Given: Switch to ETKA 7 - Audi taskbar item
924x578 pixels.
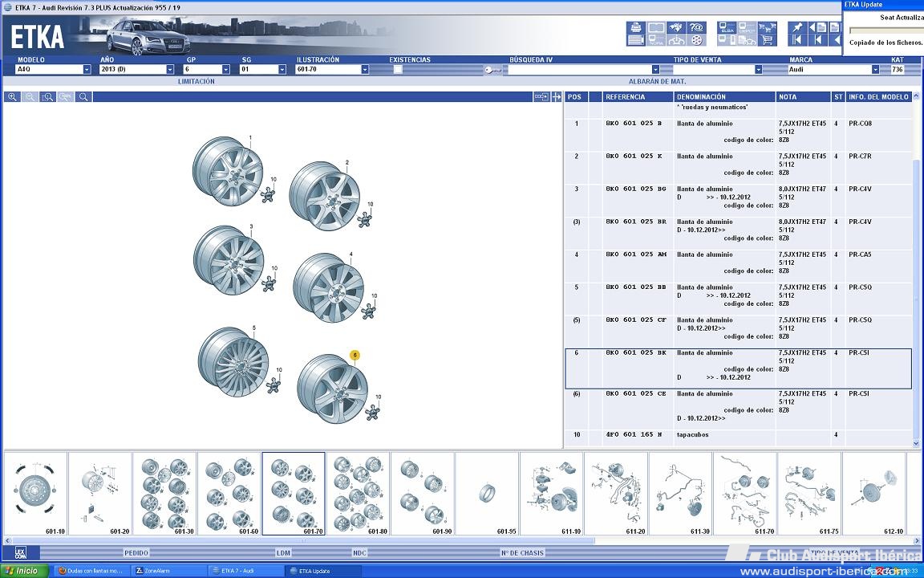Looking at the screenshot, I should 245,571.
